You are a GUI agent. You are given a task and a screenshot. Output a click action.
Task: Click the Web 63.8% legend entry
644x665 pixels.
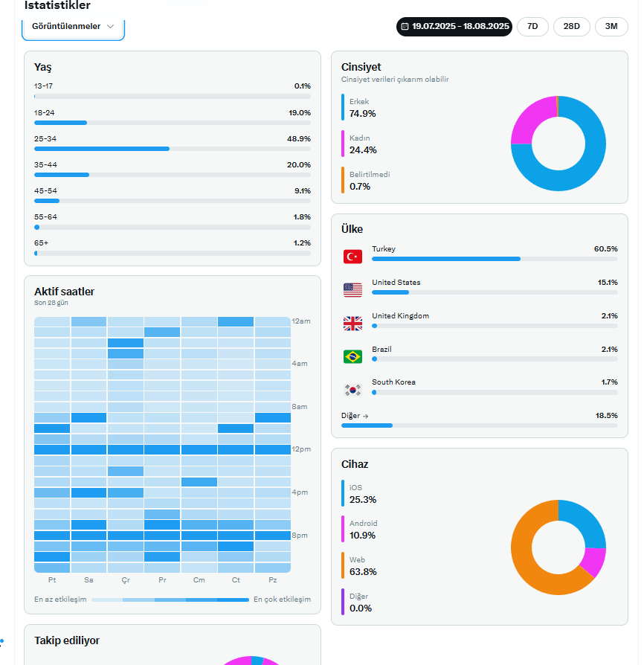359,566
